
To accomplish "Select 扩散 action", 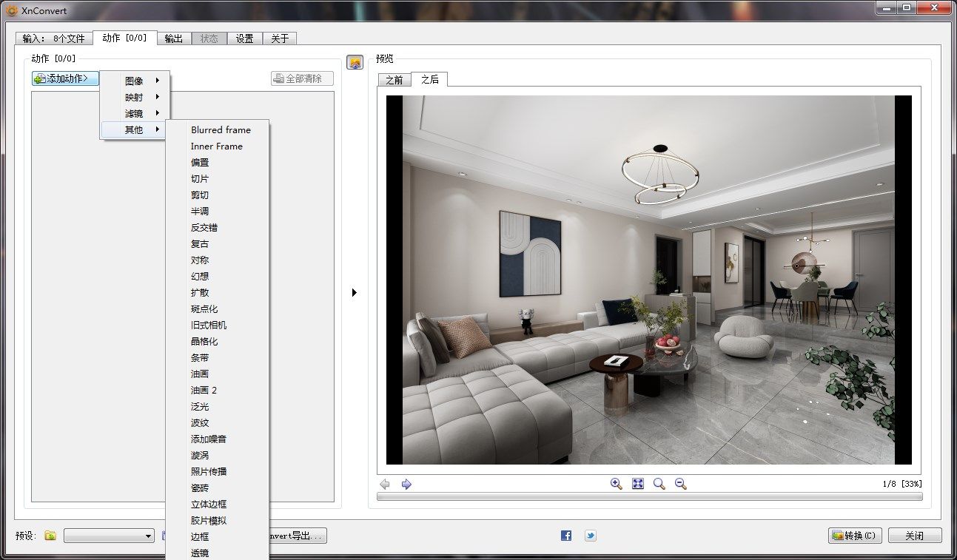I will pyautogui.click(x=200, y=292).
